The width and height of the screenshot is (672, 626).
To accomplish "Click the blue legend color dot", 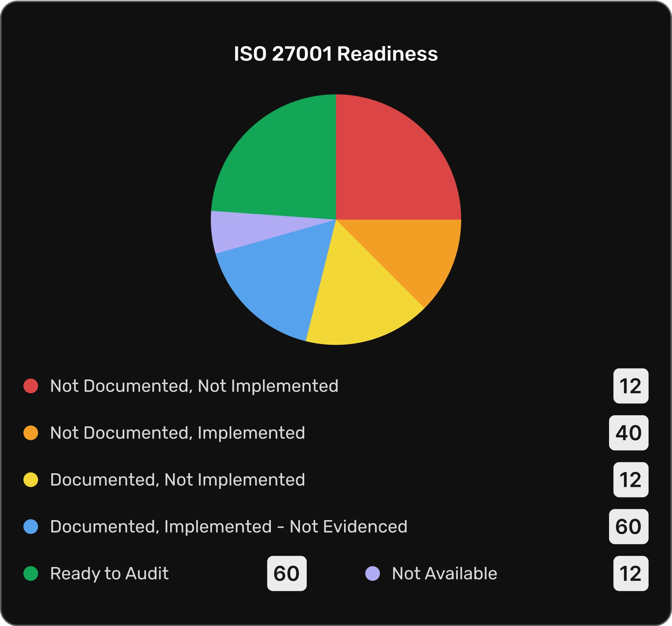I will pyautogui.click(x=31, y=527).
